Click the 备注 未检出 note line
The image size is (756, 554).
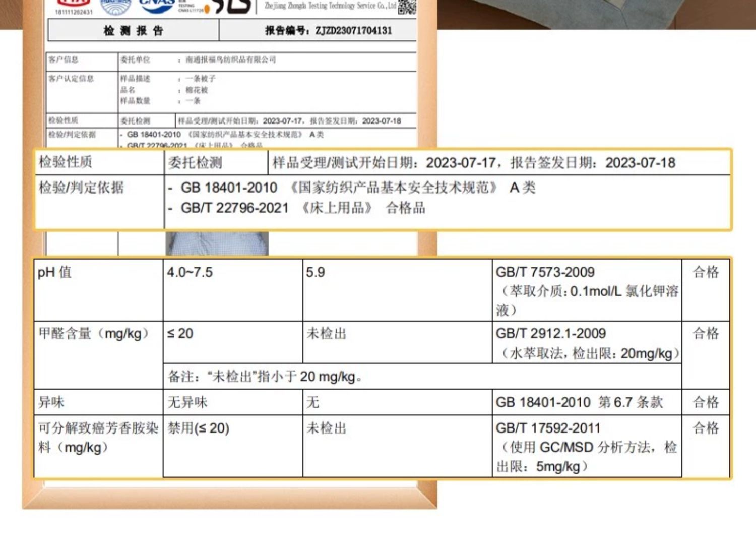[x=265, y=377]
